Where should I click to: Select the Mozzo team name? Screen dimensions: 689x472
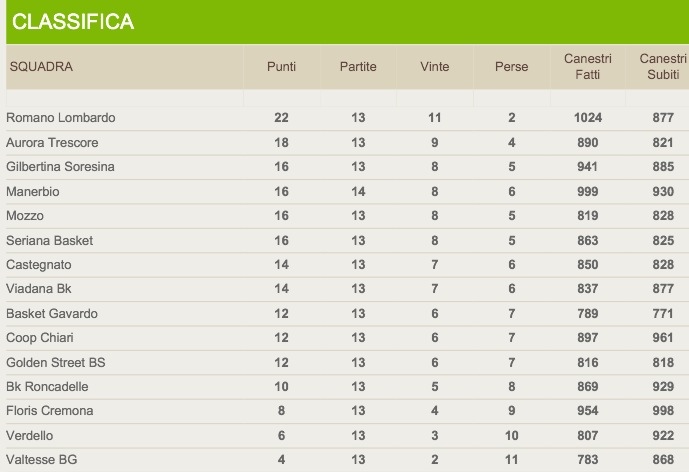(25, 216)
